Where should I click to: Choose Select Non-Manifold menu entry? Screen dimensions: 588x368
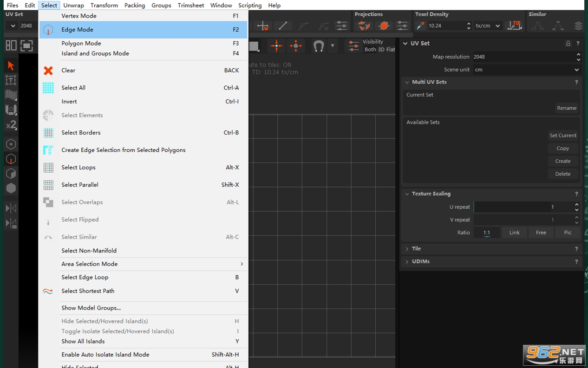(x=144, y=251)
